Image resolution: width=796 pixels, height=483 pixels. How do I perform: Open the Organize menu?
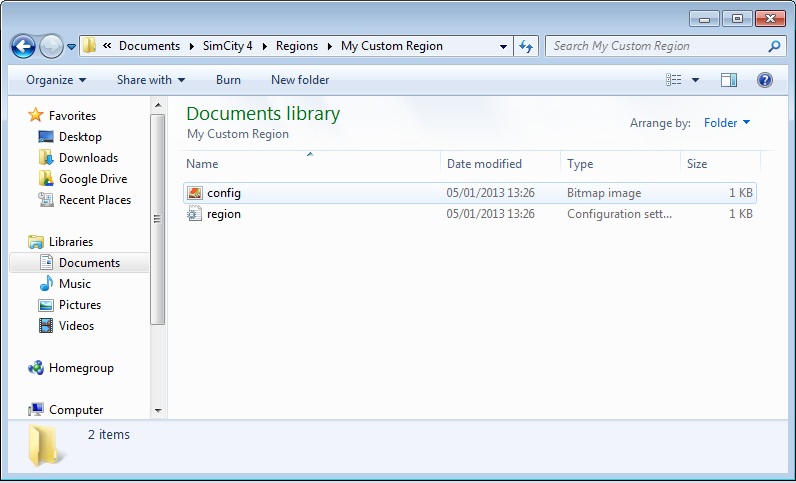pos(56,80)
